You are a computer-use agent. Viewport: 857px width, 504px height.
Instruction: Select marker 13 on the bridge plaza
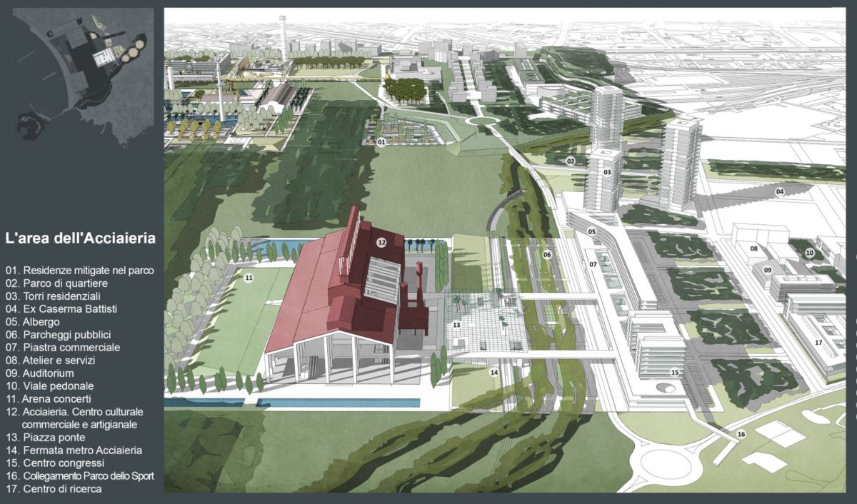pos(456,326)
